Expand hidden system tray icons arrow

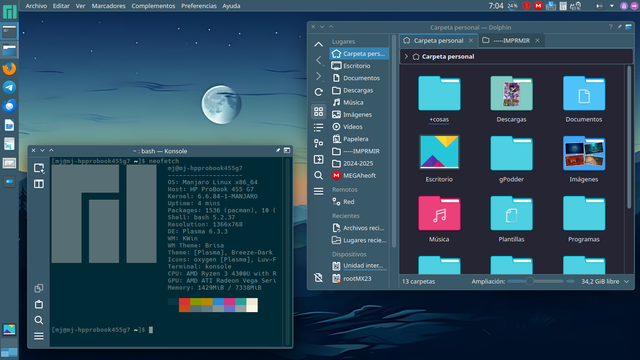pos(611,6)
